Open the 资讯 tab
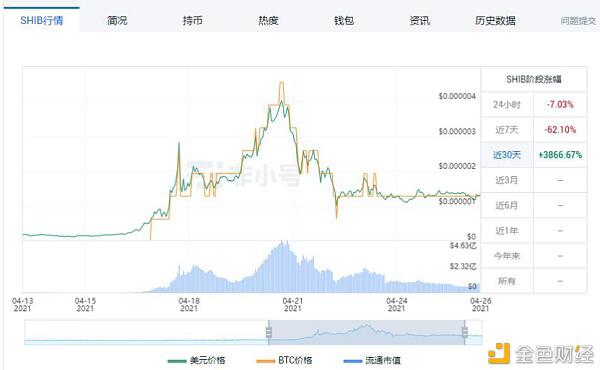Viewport: 600px width, 370px height. click(x=419, y=20)
